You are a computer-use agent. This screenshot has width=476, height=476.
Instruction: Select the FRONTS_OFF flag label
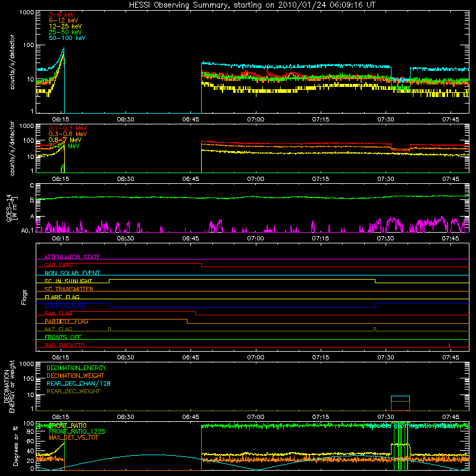coord(63,337)
